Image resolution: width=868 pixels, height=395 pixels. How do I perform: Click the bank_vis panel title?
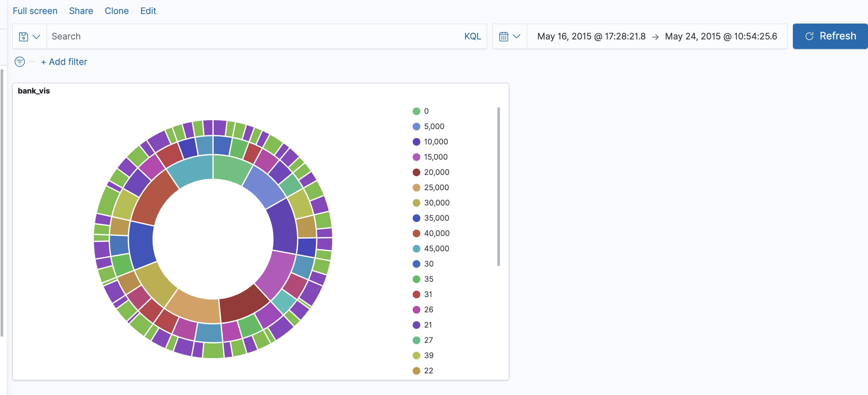coord(34,91)
